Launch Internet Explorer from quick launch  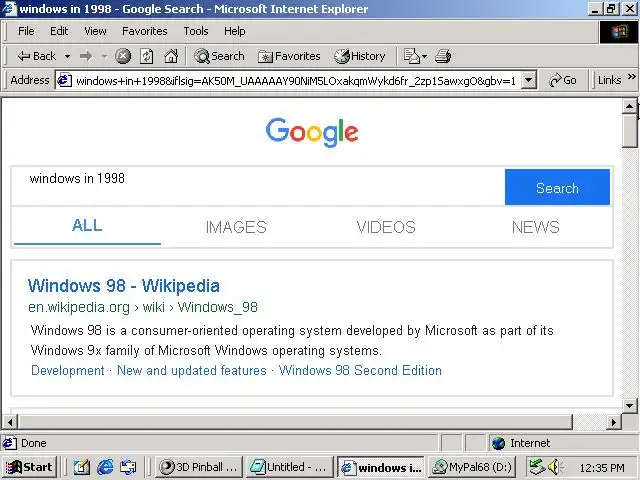105,467
